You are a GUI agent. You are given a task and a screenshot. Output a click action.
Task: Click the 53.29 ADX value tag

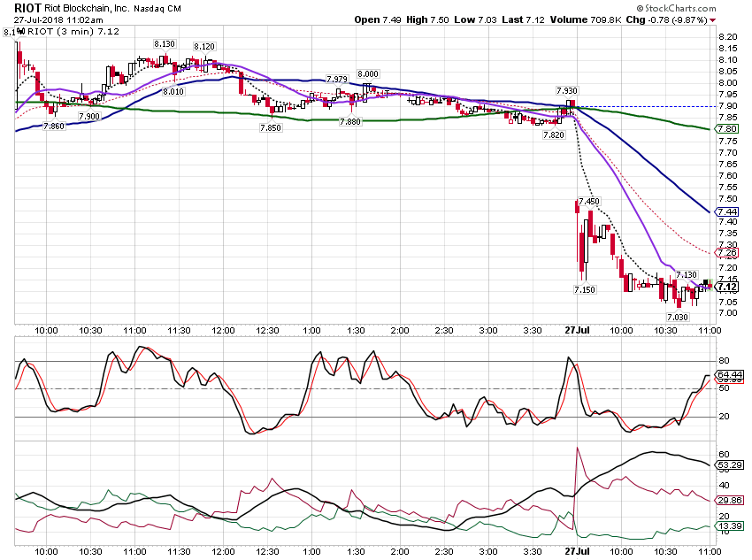click(x=730, y=464)
